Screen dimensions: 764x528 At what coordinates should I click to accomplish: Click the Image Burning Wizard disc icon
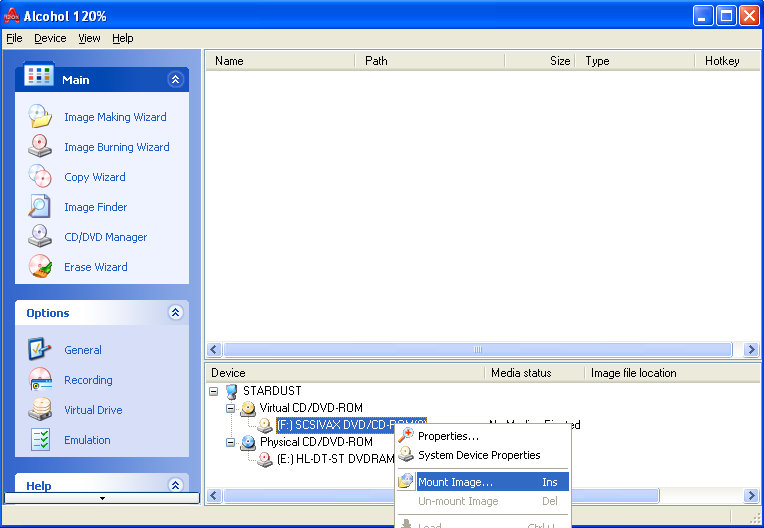(x=40, y=147)
